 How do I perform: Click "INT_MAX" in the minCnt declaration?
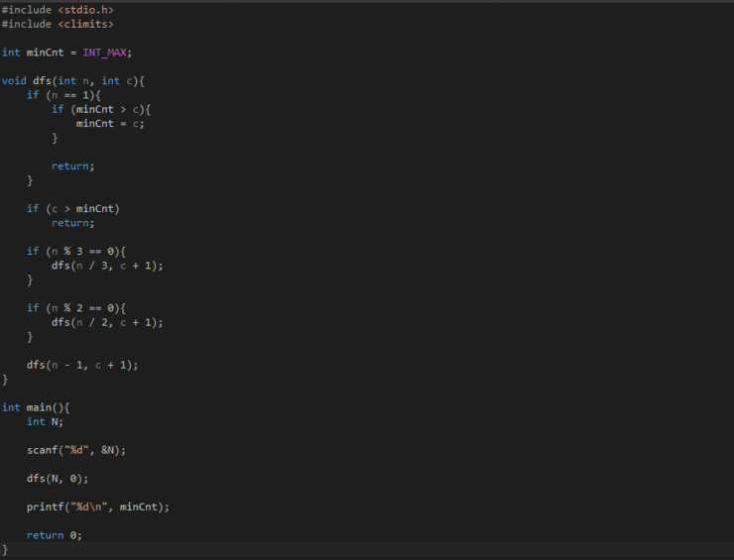pyautogui.click(x=104, y=53)
